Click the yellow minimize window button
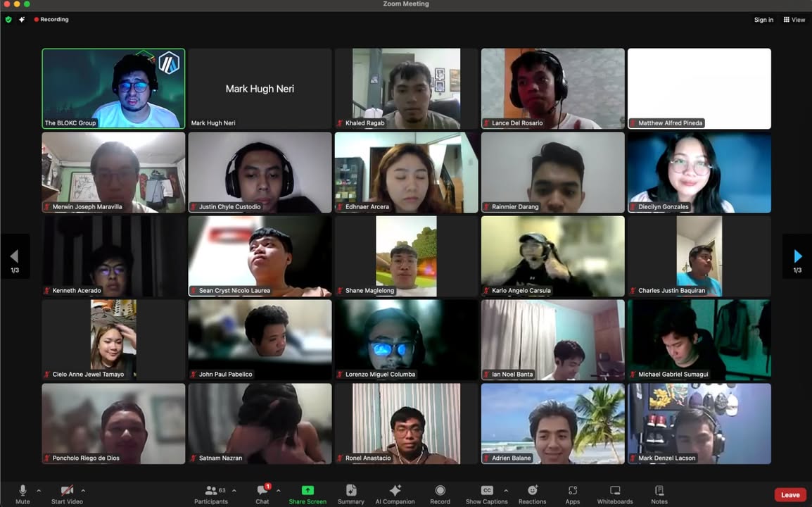812x507 pixels. (17, 4)
